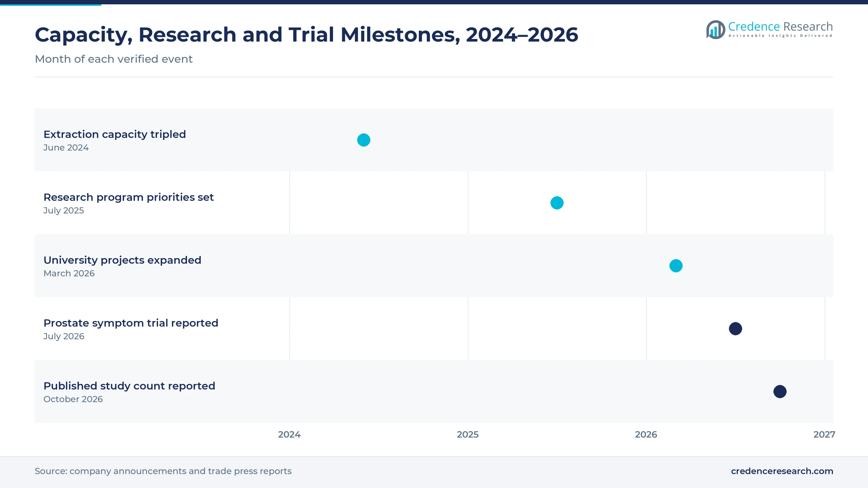Click the 2027 axis label

[x=824, y=435]
